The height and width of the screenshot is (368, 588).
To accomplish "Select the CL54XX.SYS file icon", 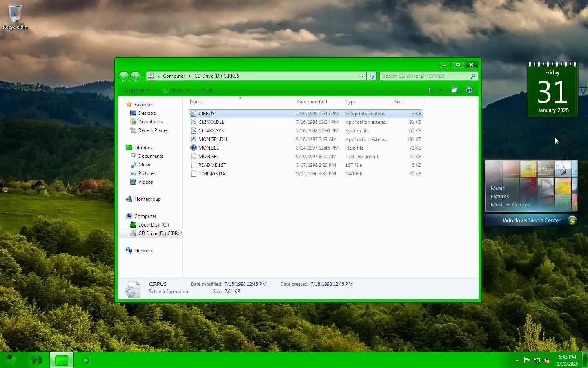I will tap(194, 131).
